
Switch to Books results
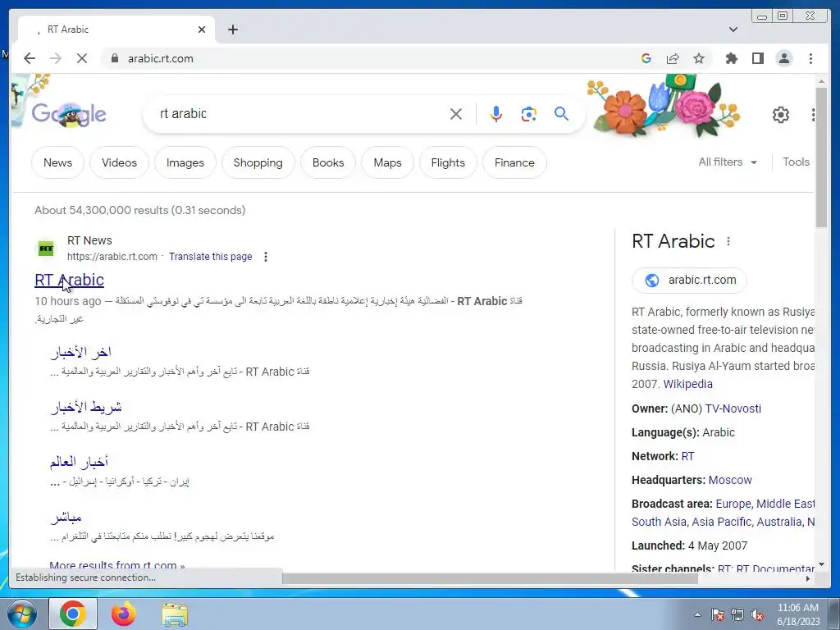[328, 162]
